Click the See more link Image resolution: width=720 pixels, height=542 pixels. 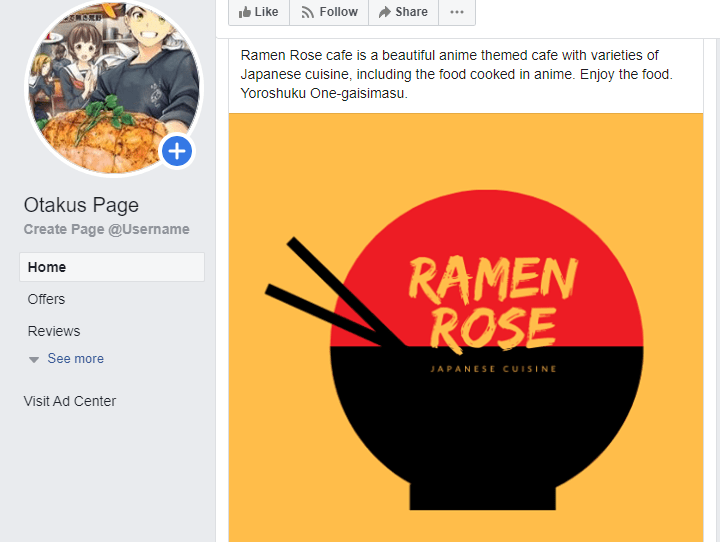pyautogui.click(x=76, y=358)
